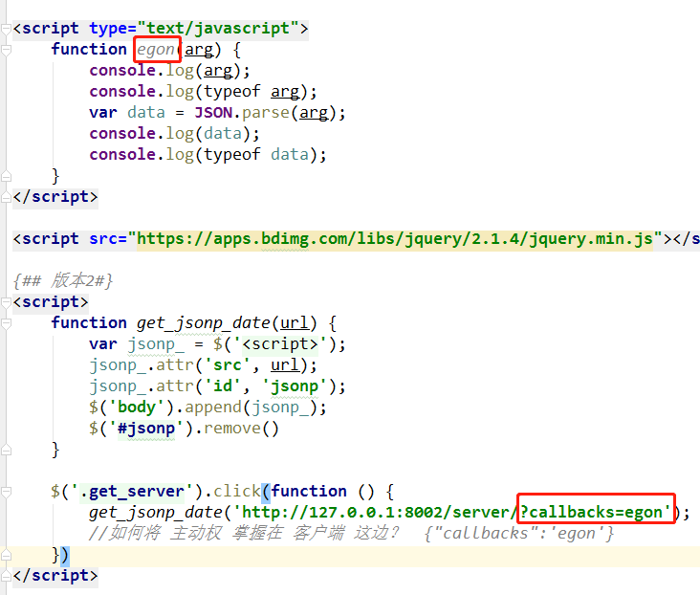Click fold marker beside the }) closing line
This screenshot has height=595, width=700.
point(6,555)
